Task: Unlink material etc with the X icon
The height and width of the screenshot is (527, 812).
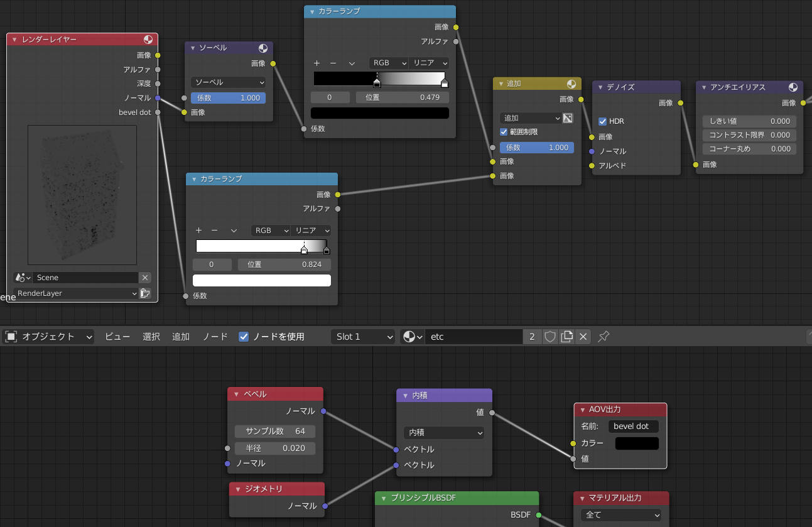Action: [583, 337]
